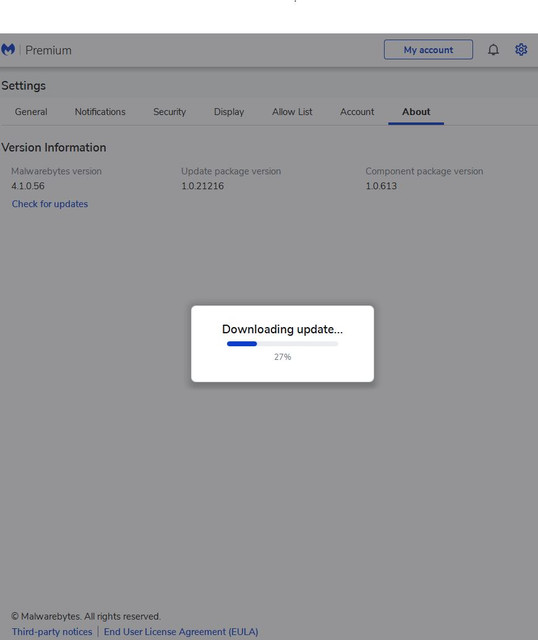Open the Allow List tab
This screenshot has width=538, height=640.
[x=292, y=112]
